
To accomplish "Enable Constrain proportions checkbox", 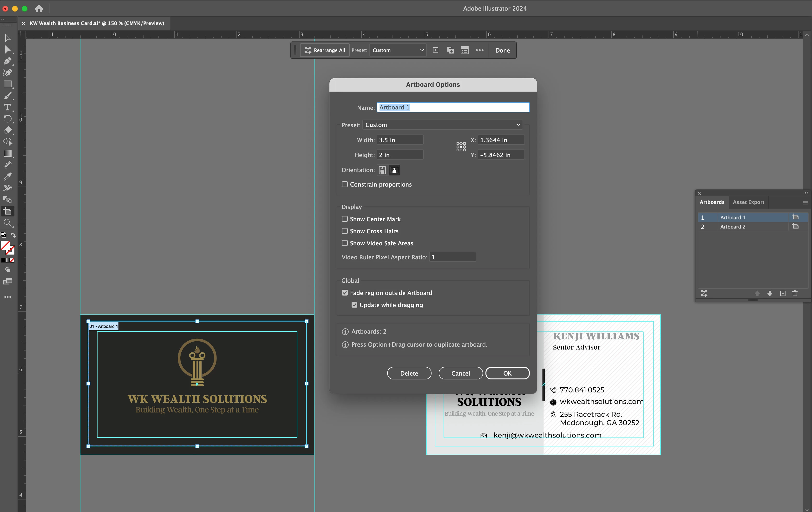I will (345, 184).
